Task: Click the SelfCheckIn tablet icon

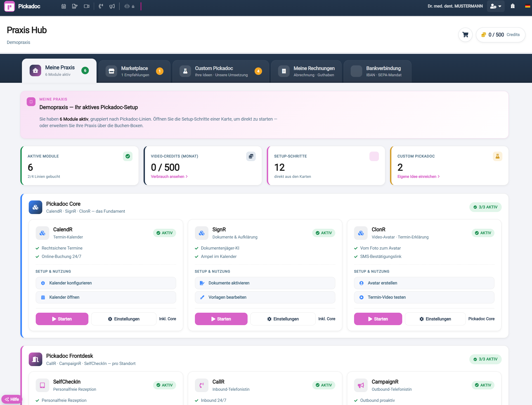Action: tap(42, 385)
